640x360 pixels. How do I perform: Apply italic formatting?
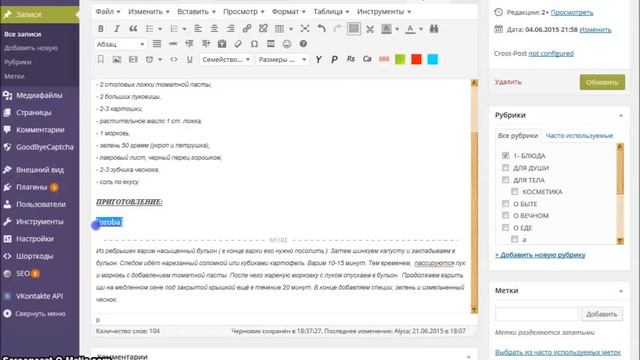tap(117, 29)
